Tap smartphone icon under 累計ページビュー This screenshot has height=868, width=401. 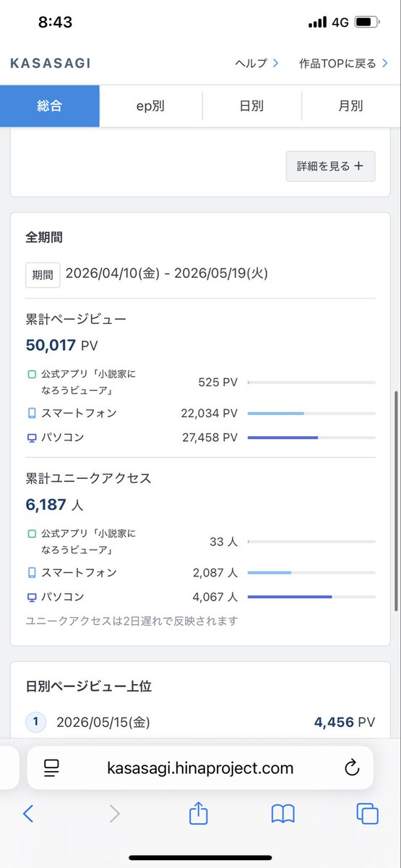[31, 413]
